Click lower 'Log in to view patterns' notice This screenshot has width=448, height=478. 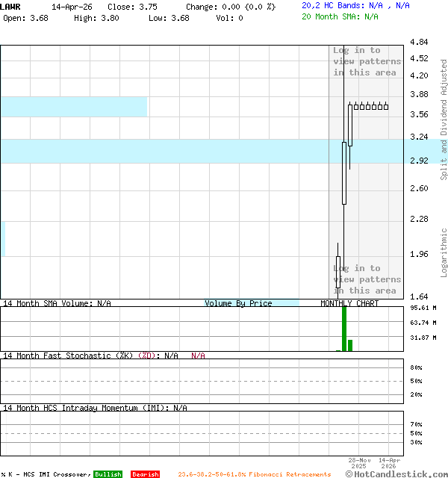[367, 279]
